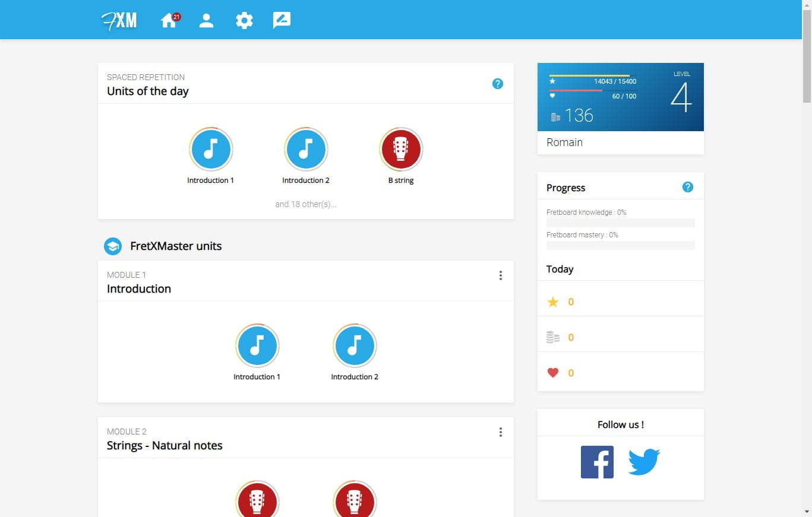Click the help icon in Units of the day
The width and height of the screenshot is (812, 517).
[498, 84]
